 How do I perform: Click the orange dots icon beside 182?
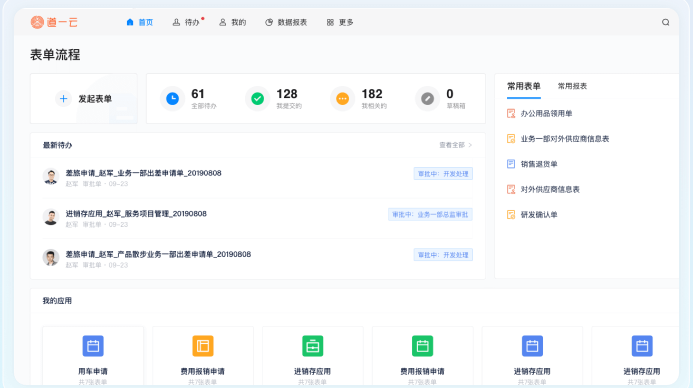[x=343, y=99]
